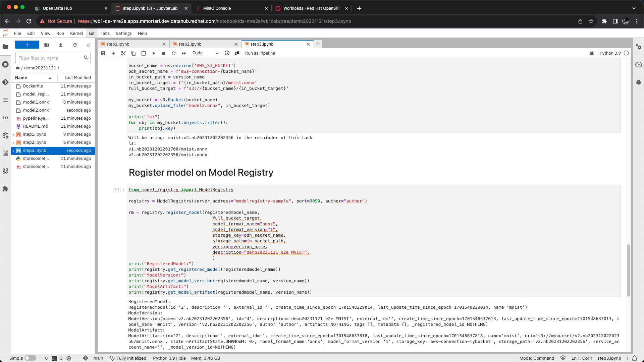Cut the selected cell with scissors icon
Image resolution: width=644 pixels, height=362 pixels.
(123, 53)
